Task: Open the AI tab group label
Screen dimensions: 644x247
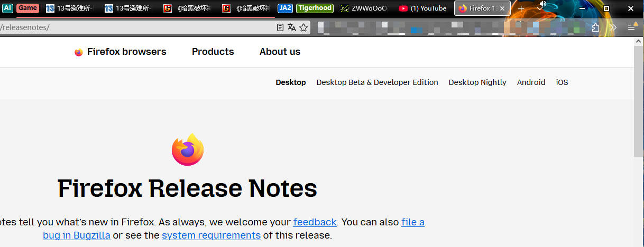Action: coord(7,8)
